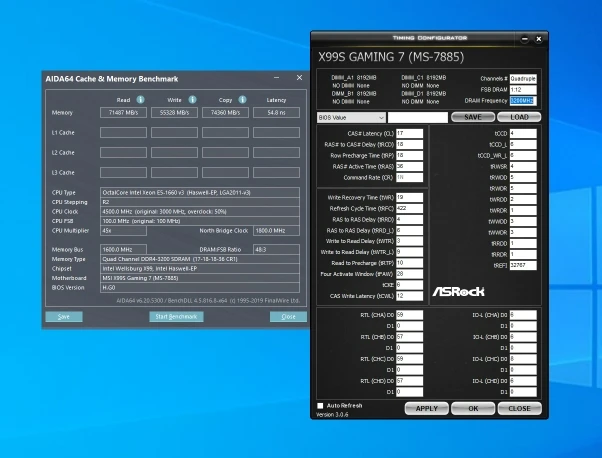602x458 pixels.
Task: Click the Write to Read Delay (tWTR_L) field
Action: click(409, 252)
